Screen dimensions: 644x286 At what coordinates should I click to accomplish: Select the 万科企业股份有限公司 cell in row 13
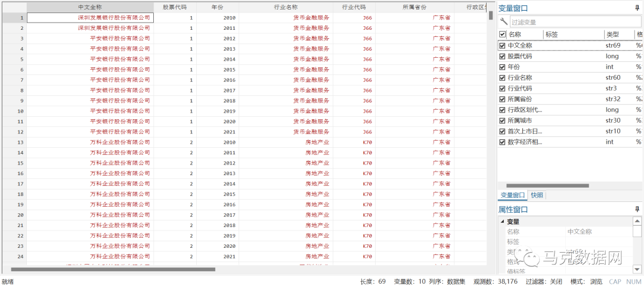(x=90, y=142)
